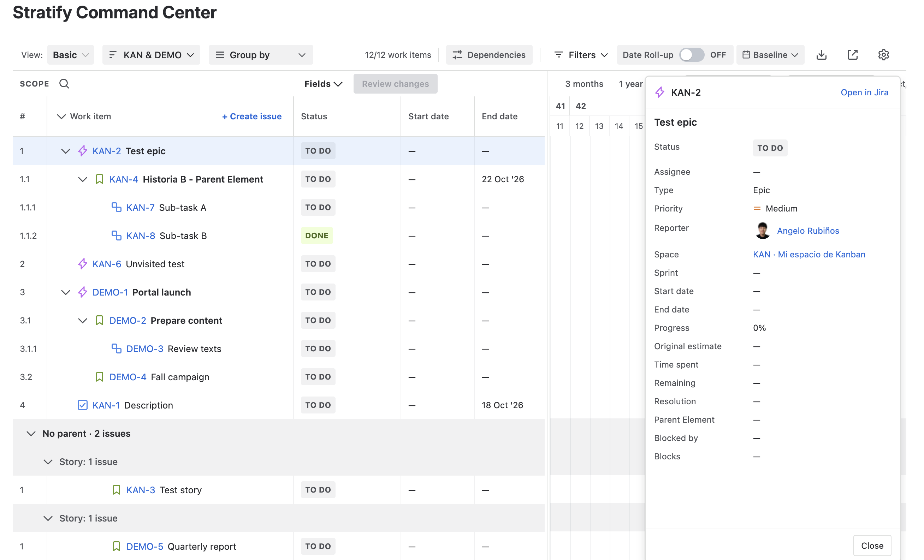Collapse the KAN-2 Test epic row
This screenshot has height=560, width=924.
pyautogui.click(x=66, y=151)
